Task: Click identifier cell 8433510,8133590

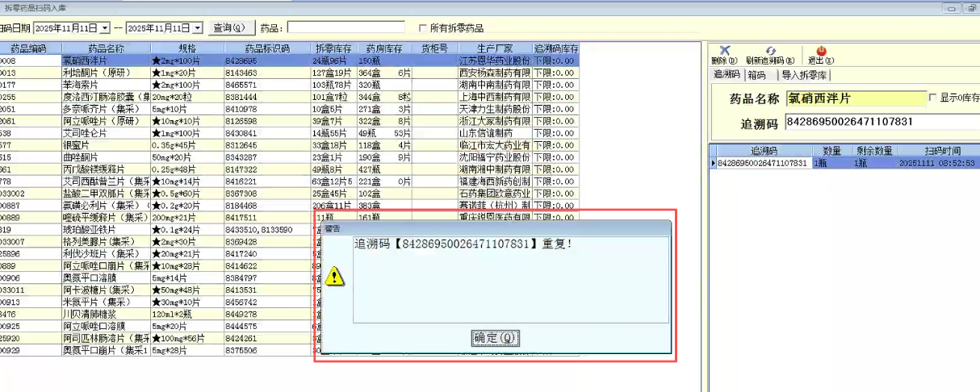Action: (267, 230)
